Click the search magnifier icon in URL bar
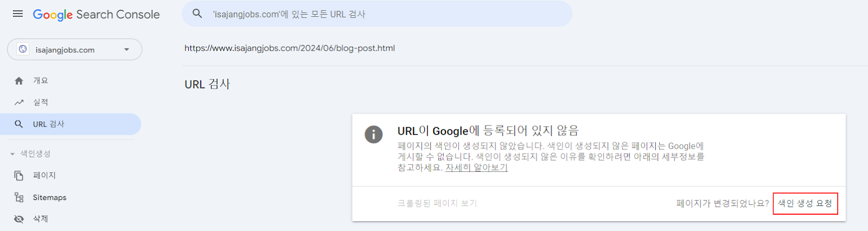Viewport: 868px width, 231px height. (197, 14)
